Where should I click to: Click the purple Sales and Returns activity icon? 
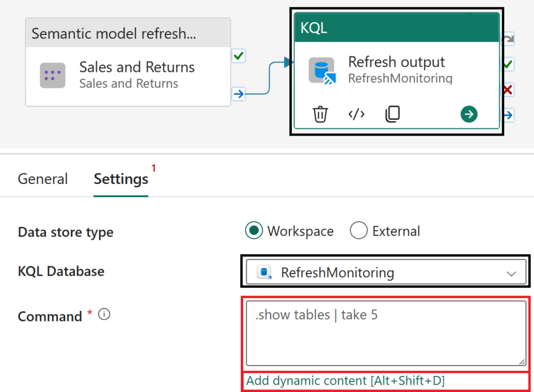(53, 75)
